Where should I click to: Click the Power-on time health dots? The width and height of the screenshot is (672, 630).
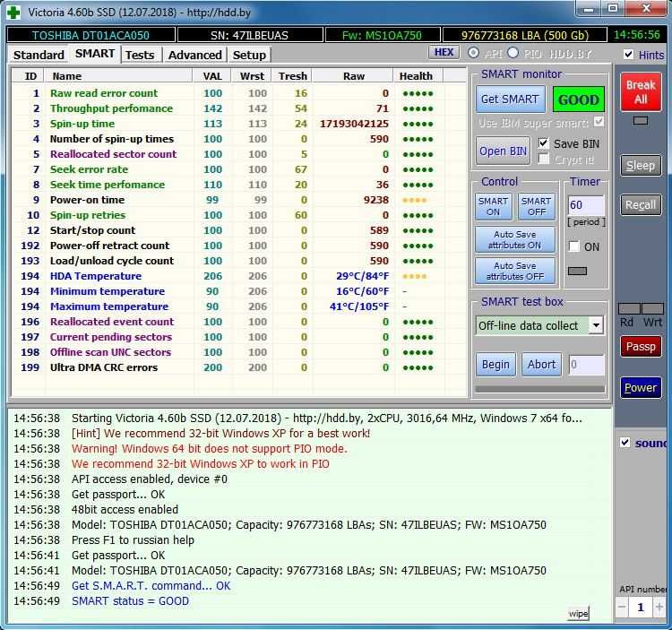(x=415, y=200)
